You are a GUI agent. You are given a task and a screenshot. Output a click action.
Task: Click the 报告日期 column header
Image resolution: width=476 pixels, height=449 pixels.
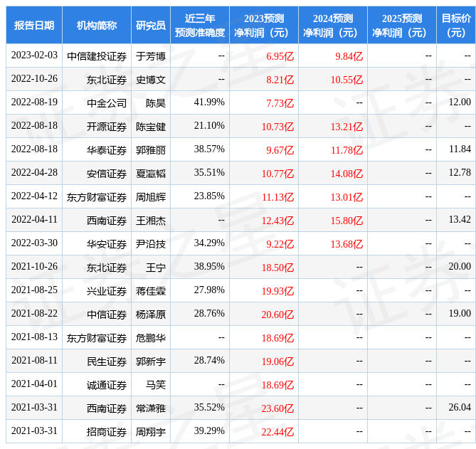tap(34, 25)
